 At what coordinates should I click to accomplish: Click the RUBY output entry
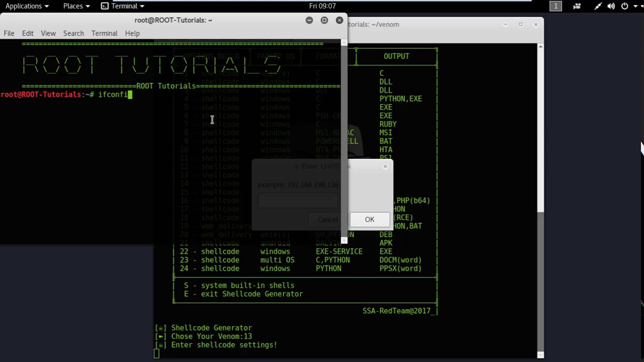tap(388, 124)
